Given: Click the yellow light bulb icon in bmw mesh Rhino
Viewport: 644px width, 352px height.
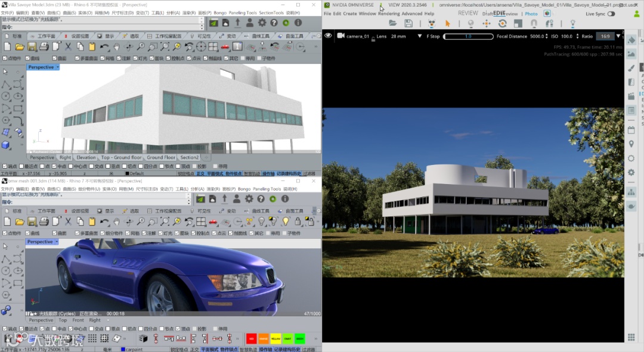Looking at the screenshot, I should point(286,222).
